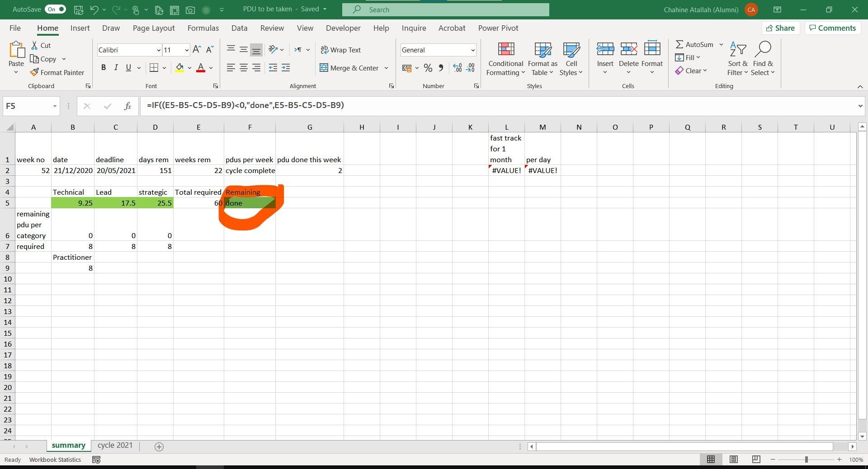Open the cycle 2021 sheet tab
The height and width of the screenshot is (469, 868).
pos(115,446)
